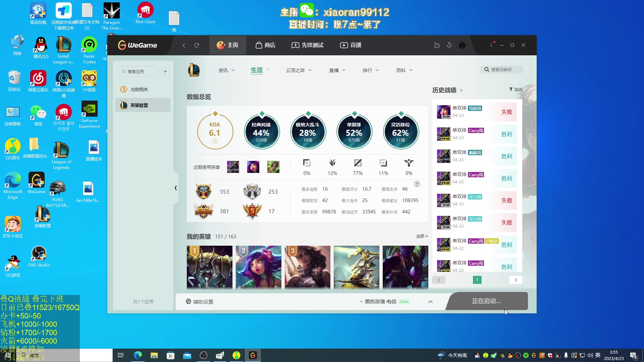The height and width of the screenshot is (362, 644).
Task: Click the jungle position icon showing 12%
Action: 332,163
